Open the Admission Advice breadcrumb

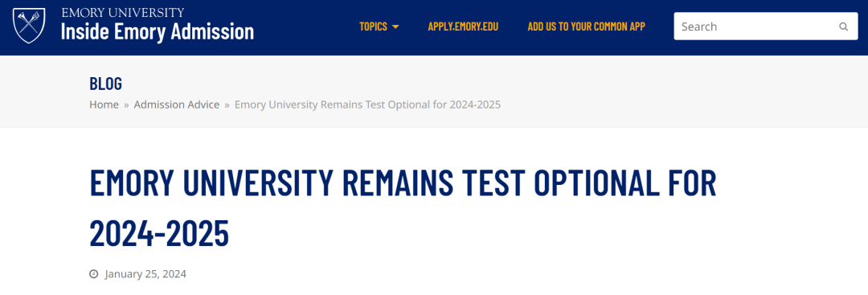(x=177, y=104)
